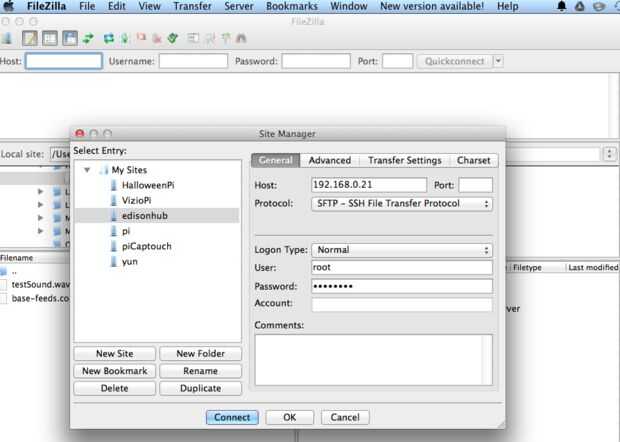The height and width of the screenshot is (442, 620).
Task: Open the Logon Type dropdown
Action: (402, 250)
